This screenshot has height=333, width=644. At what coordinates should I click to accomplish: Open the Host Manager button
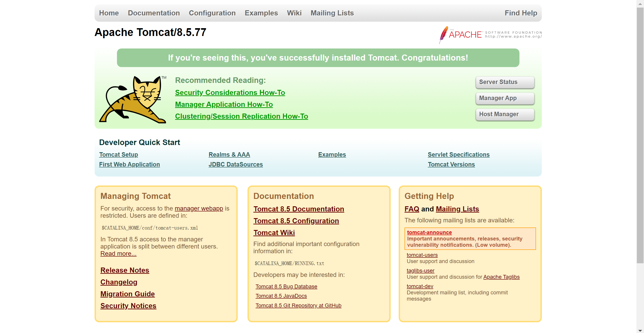[505, 114]
